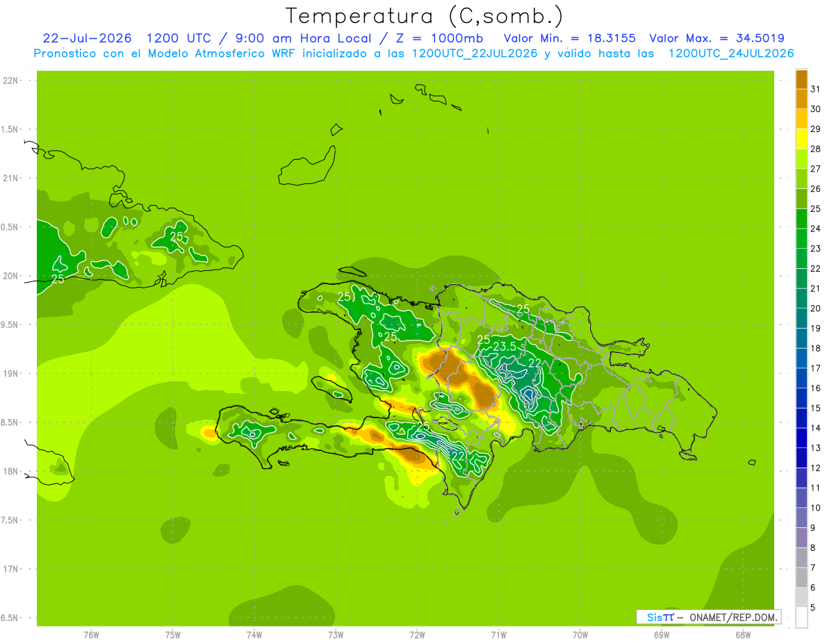The height and width of the screenshot is (644, 834).
Task: Click legend value "24"
Action: click(816, 229)
